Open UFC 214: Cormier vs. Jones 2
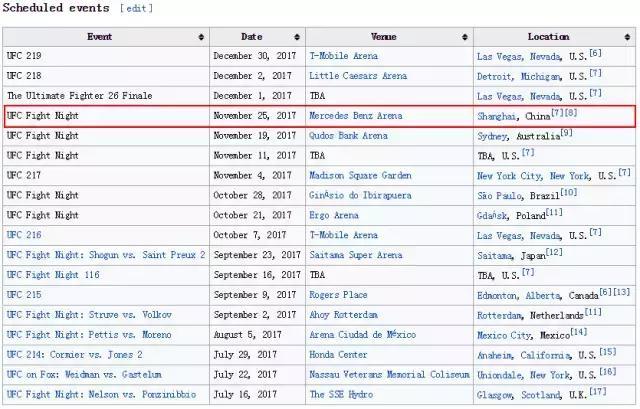This screenshot has height=409, width=640. point(75,355)
